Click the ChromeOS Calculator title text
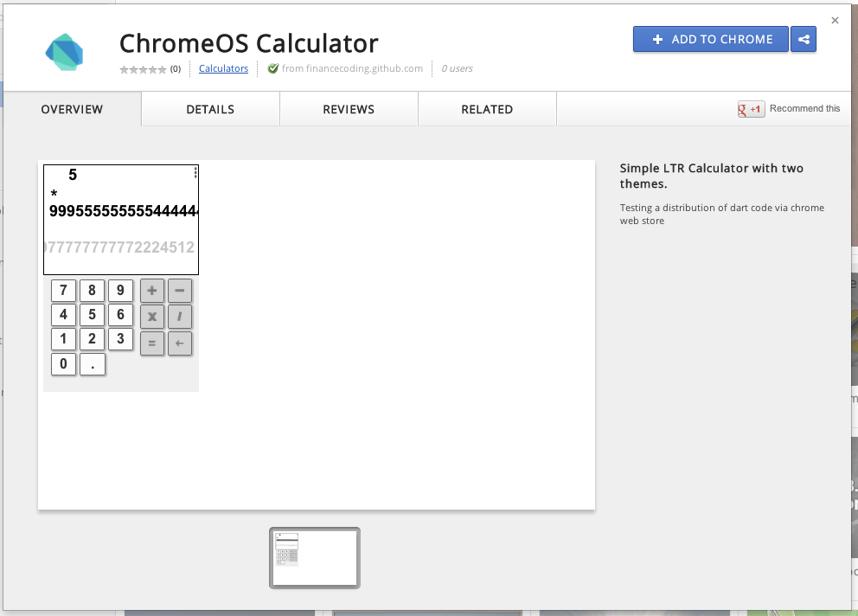 [x=249, y=43]
